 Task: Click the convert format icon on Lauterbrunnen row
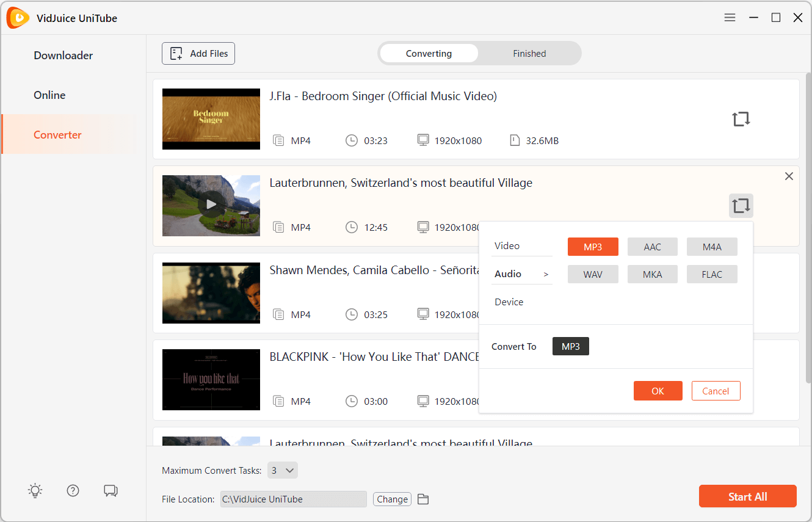point(741,206)
